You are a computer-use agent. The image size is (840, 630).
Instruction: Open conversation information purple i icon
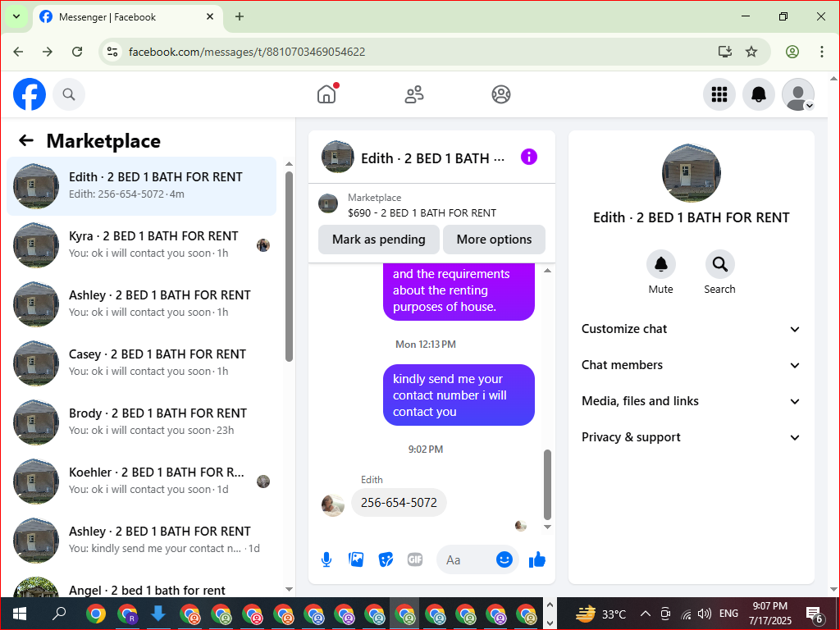[529, 157]
